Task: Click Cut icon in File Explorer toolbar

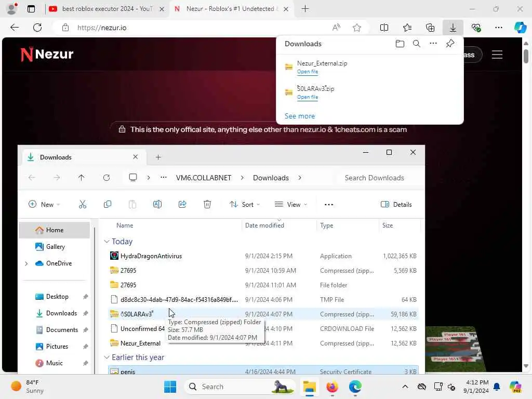Action: [x=83, y=204]
